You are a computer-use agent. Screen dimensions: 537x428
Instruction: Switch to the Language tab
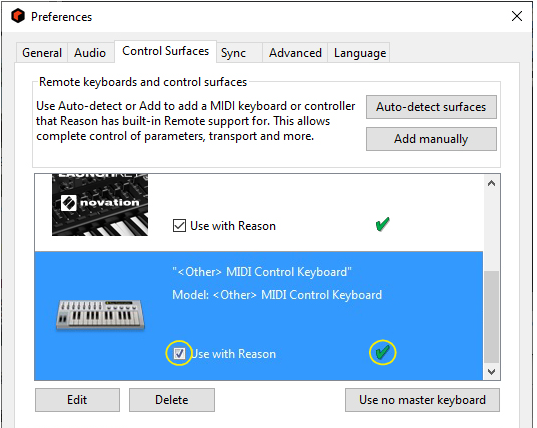360,53
